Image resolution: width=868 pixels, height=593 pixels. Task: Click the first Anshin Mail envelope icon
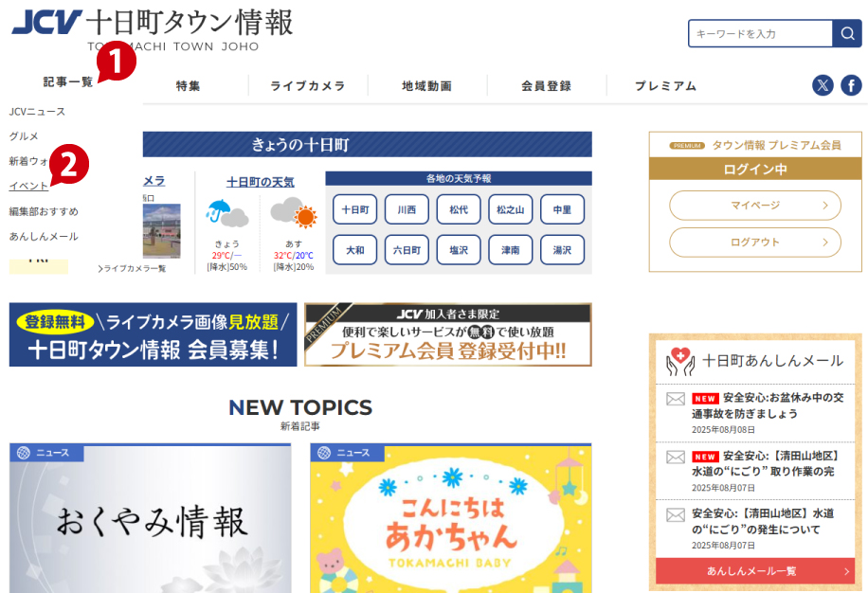pyautogui.click(x=676, y=399)
